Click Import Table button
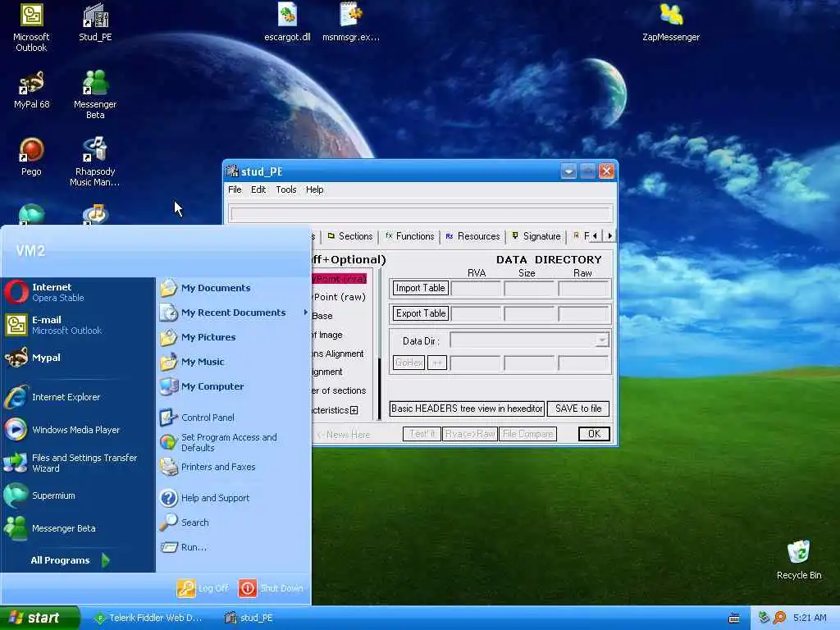The height and width of the screenshot is (630, 840). [421, 288]
